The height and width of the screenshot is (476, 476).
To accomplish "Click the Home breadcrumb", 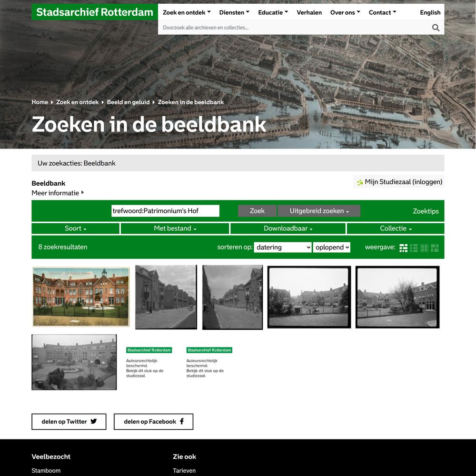I will pyautogui.click(x=40, y=102).
